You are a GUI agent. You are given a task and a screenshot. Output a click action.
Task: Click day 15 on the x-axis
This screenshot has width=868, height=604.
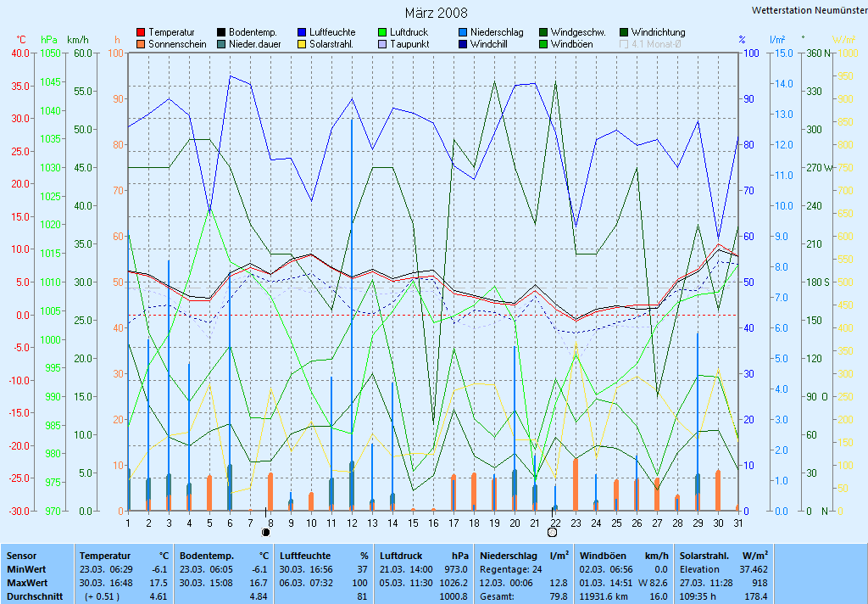pos(413,523)
